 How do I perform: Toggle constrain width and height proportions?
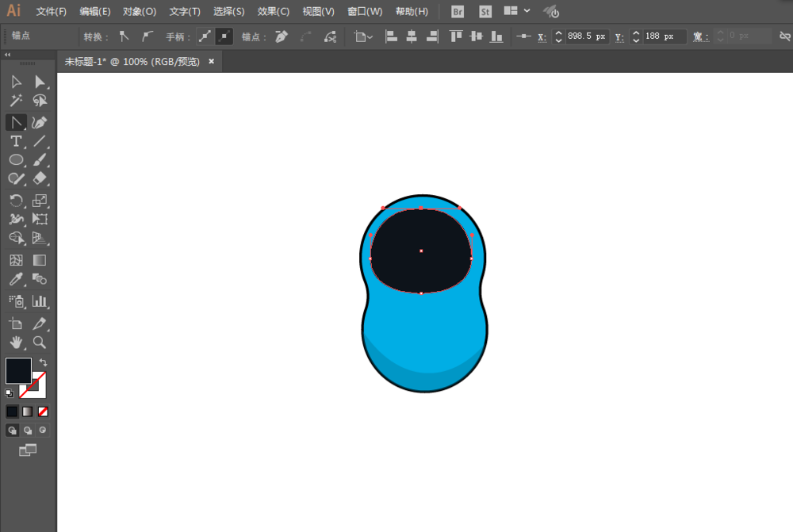click(x=784, y=36)
